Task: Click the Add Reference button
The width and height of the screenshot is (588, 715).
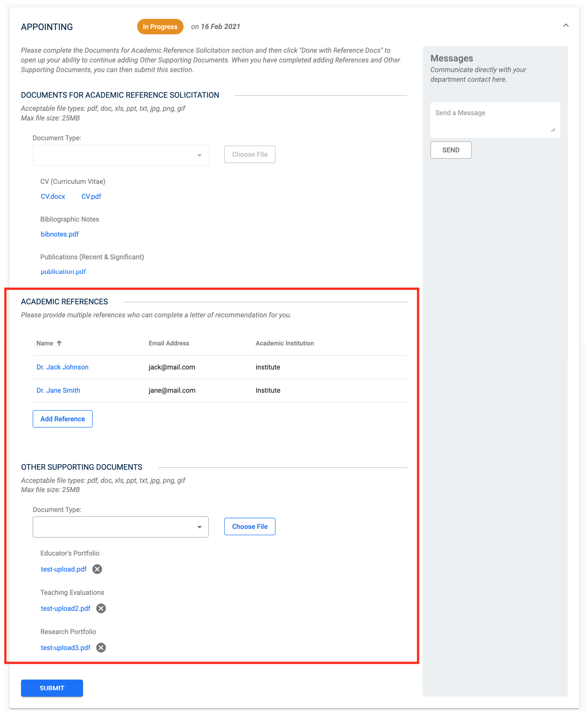Action: 62,419
